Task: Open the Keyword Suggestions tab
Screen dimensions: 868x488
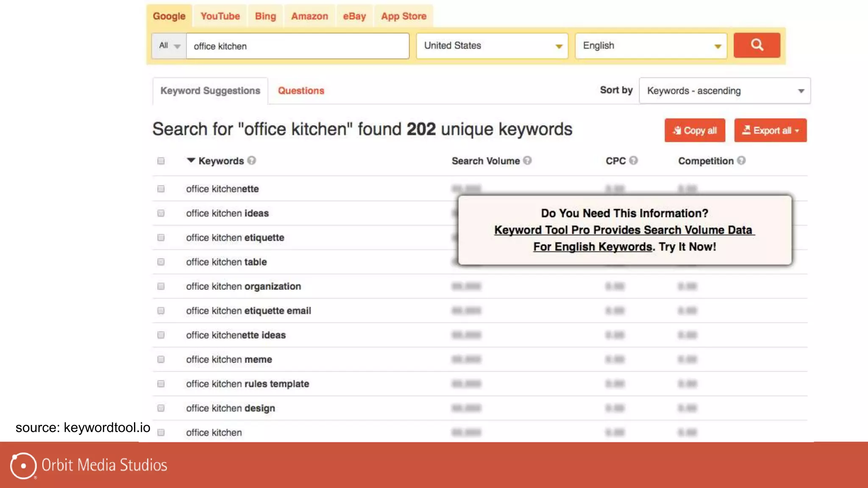Action: tap(210, 91)
